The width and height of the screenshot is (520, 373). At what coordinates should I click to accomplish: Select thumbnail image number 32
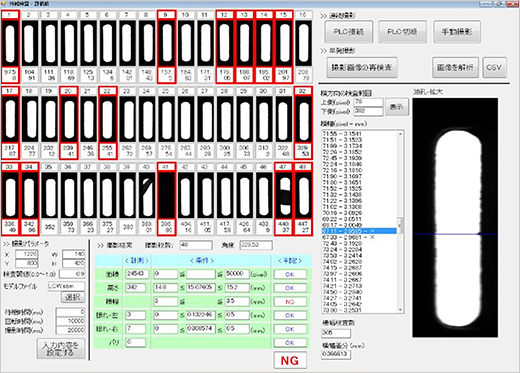pos(303,123)
